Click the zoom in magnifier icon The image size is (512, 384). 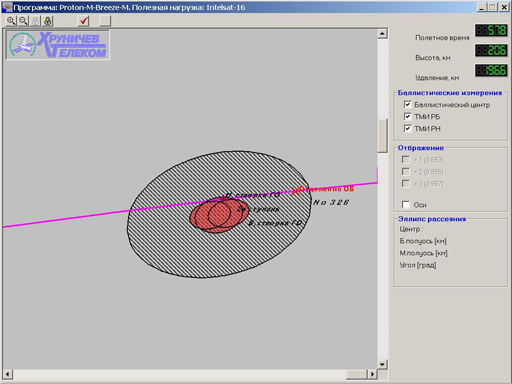click(x=11, y=21)
